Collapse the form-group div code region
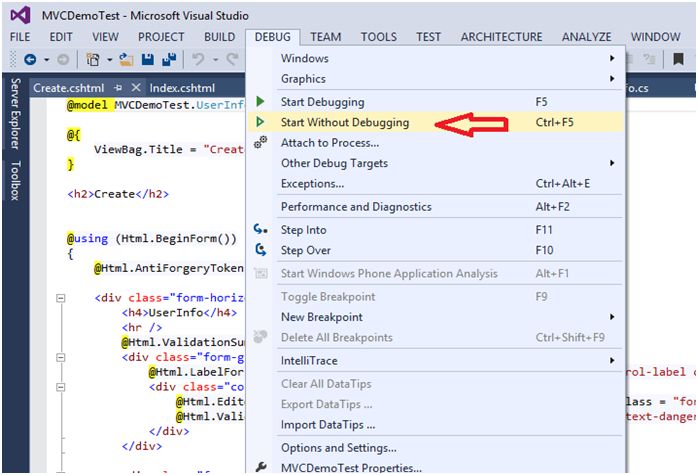Screen dimensions: 698x475 [x=61, y=357]
